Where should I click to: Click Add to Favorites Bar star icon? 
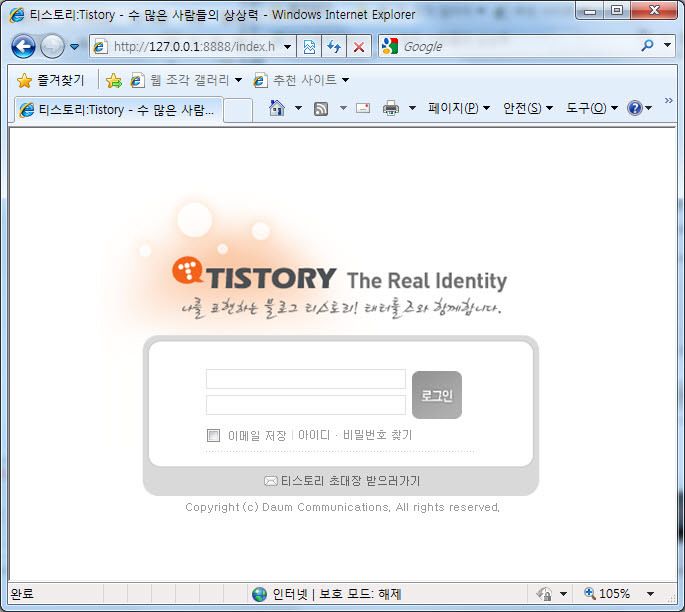(114, 80)
